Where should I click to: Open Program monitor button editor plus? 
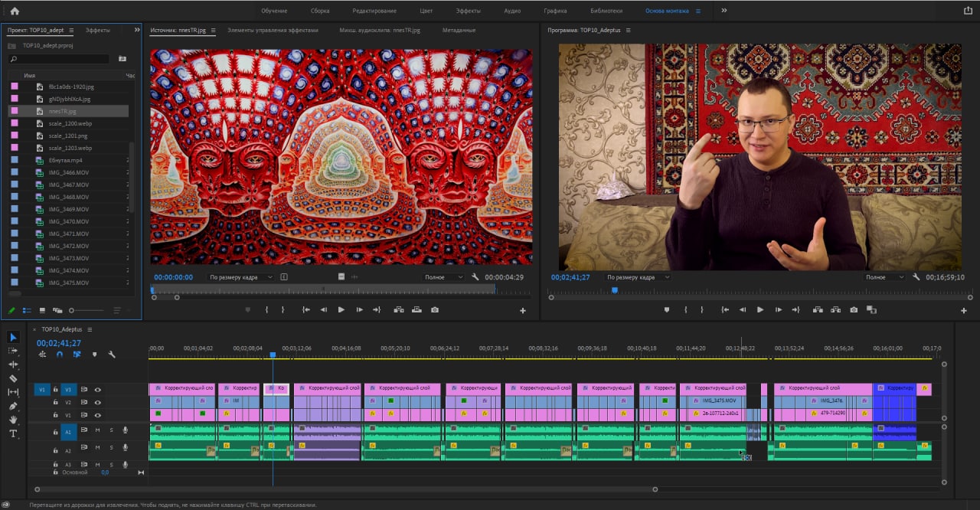coord(964,311)
